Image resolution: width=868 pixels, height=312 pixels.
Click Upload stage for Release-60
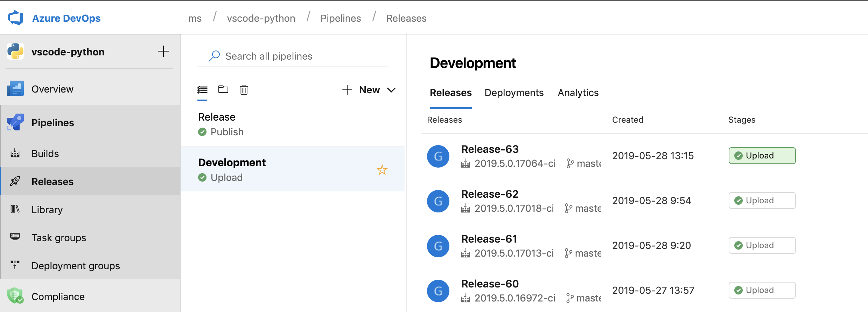pos(762,290)
